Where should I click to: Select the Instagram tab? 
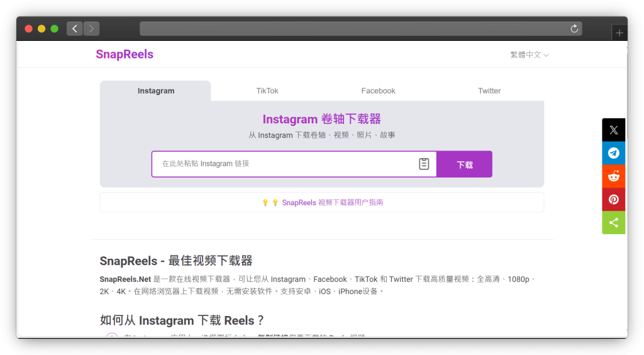[156, 91]
